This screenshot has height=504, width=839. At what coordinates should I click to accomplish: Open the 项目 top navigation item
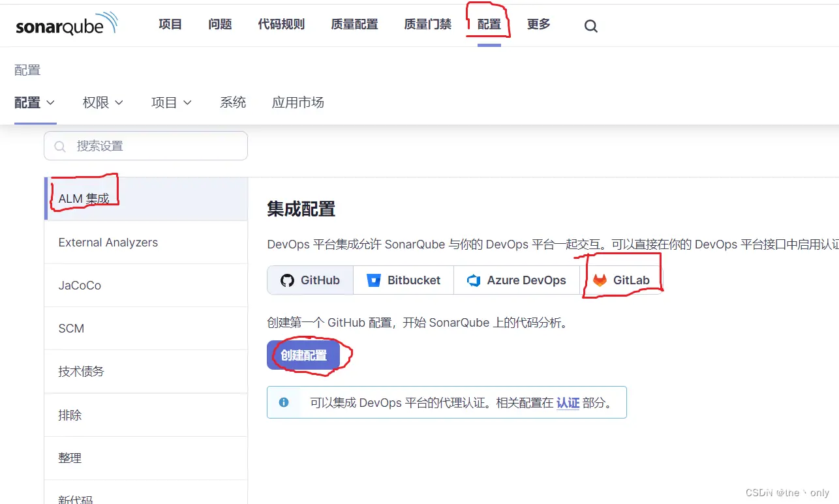click(x=170, y=24)
